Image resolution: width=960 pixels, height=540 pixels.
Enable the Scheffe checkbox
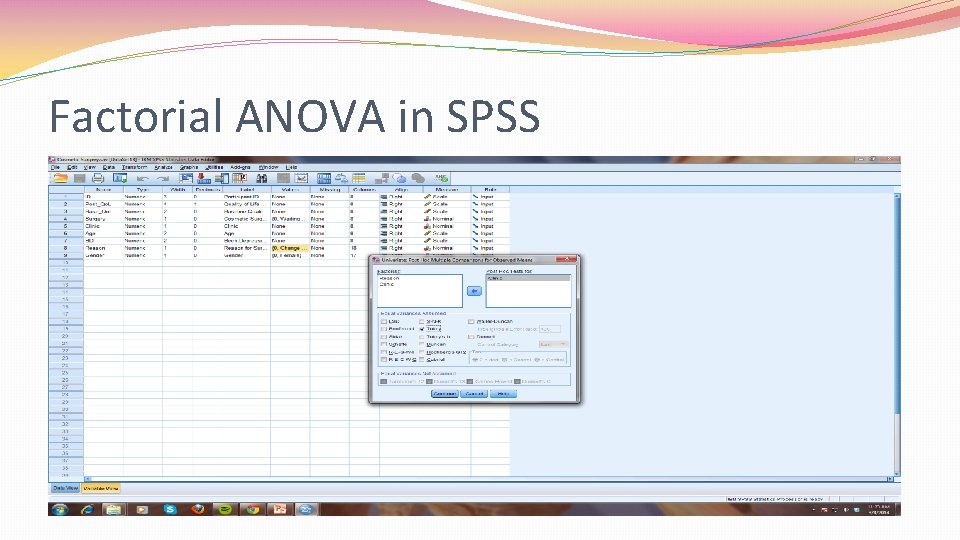(384, 344)
